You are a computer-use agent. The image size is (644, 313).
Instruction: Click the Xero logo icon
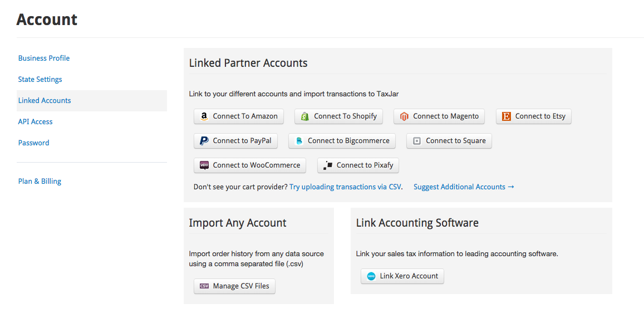click(x=371, y=276)
